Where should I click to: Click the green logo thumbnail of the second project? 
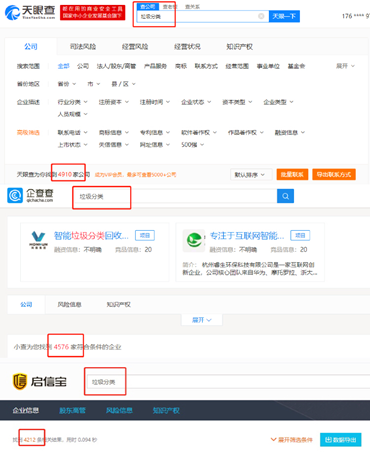(x=194, y=240)
